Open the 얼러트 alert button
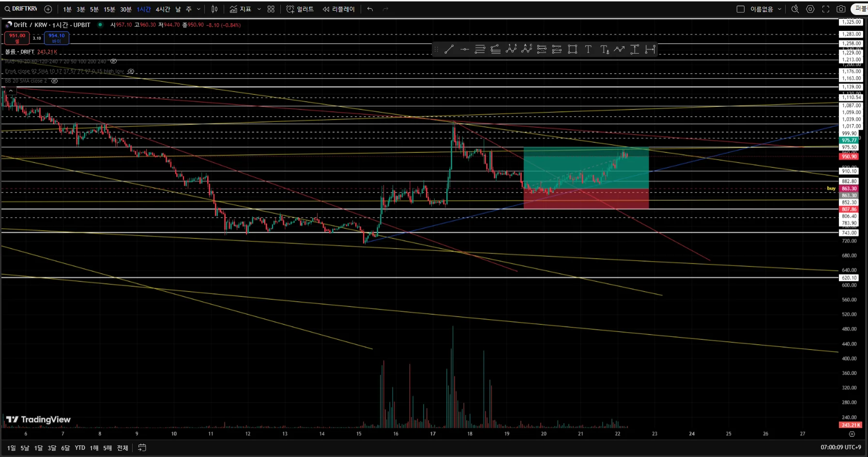This screenshot has width=868, height=457. coord(300,9)
